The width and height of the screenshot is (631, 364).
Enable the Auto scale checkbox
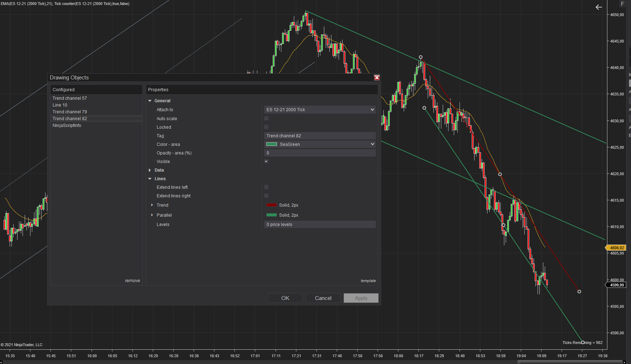[x=266, y=118]
